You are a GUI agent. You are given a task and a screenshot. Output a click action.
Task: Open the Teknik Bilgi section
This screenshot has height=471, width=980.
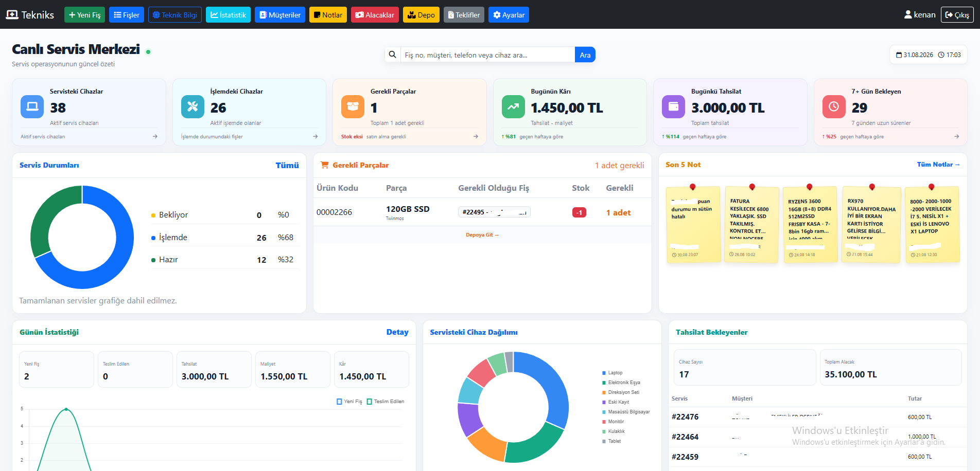coord(175,15)
